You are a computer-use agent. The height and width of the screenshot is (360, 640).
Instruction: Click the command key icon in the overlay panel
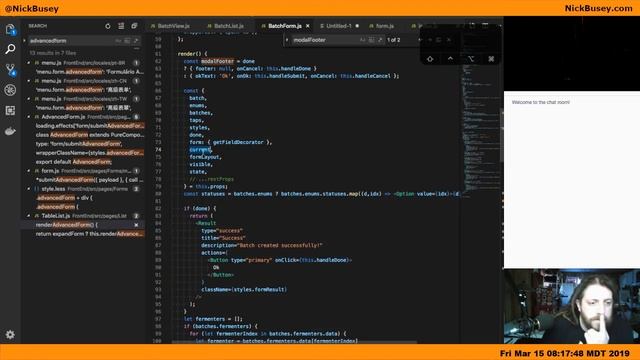click(x=491, y=59)
